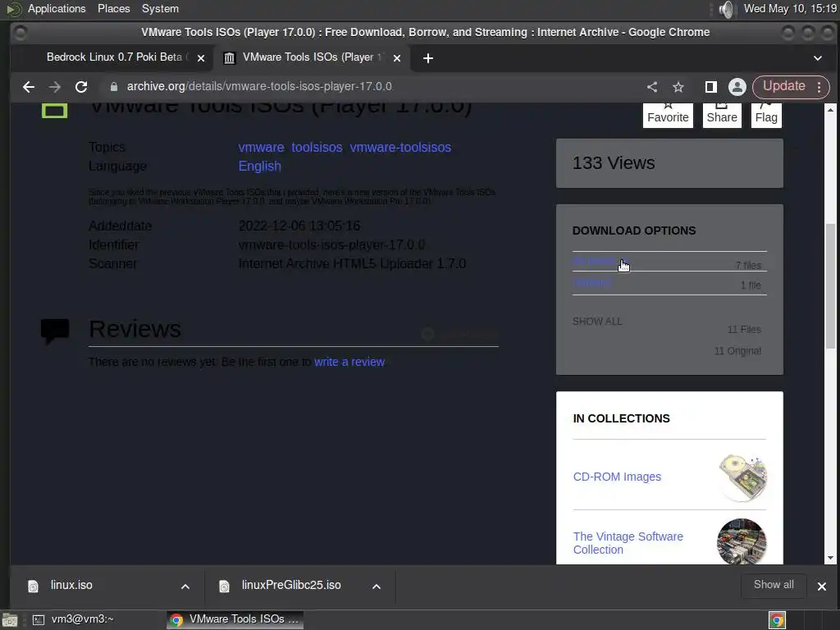Bookmark this page with the star icon

point(678,87)
